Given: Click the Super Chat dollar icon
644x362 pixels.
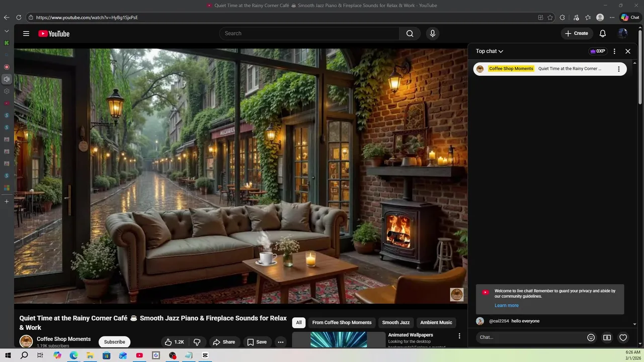Looking at the screenshot, I should (607, 337).
